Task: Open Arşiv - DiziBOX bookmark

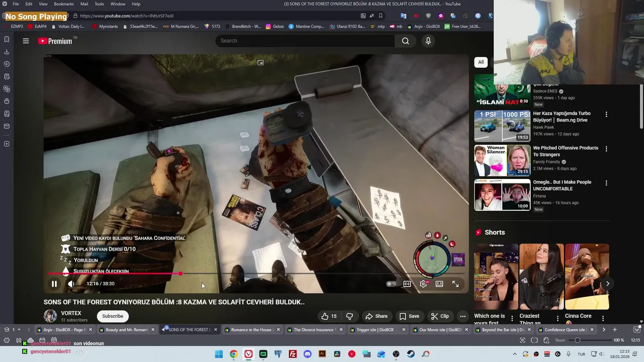Action: (x=423, y=26)
